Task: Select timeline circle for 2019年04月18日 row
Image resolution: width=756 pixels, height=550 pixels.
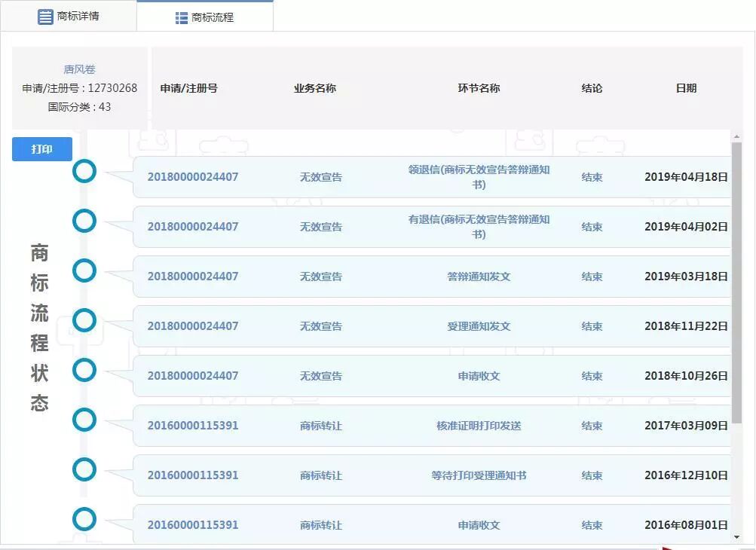Action: coord(84,171)
